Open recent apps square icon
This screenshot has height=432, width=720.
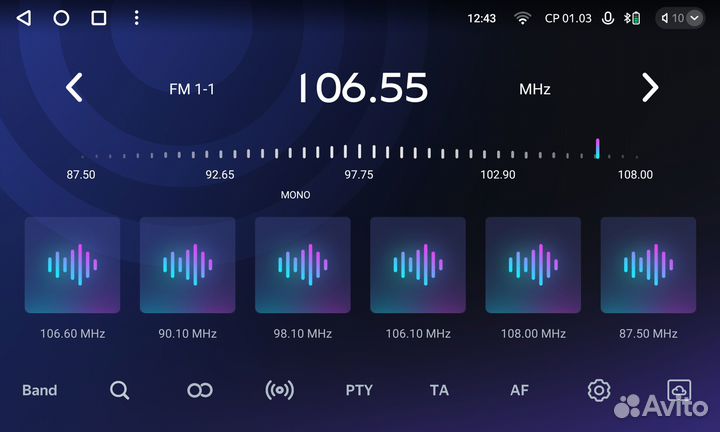pos(98,18)
